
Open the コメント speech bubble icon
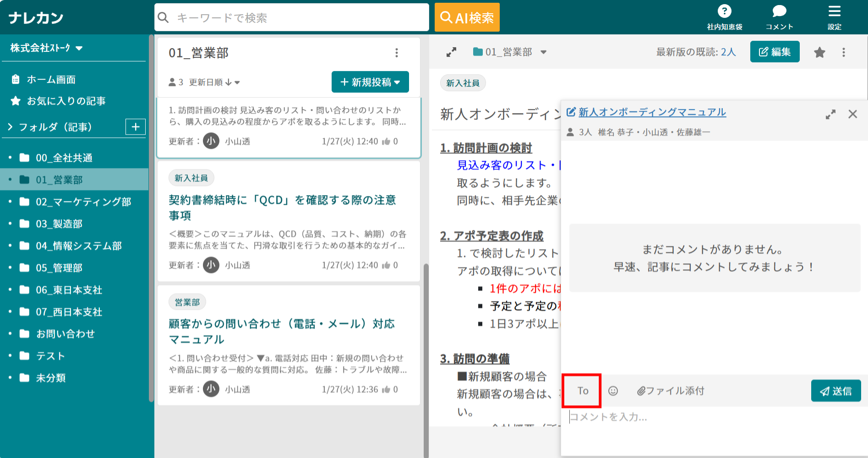[x=778, y=11]
